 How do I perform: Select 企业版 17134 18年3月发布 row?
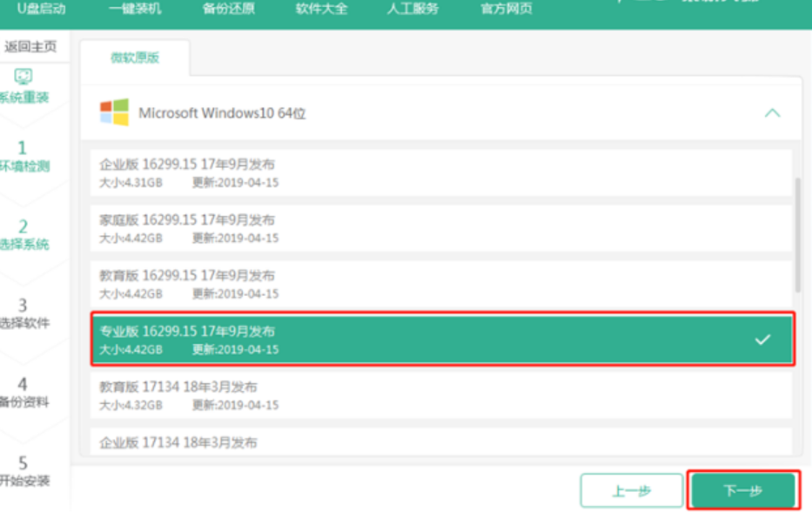(x=440, y=441)
